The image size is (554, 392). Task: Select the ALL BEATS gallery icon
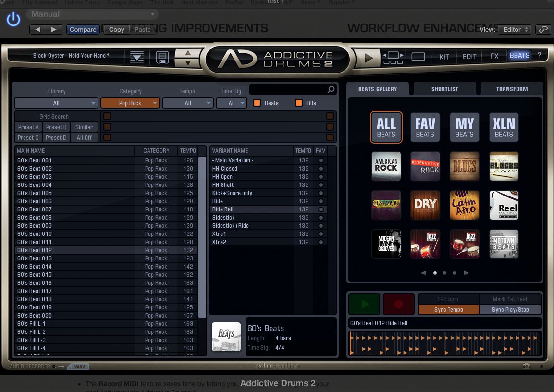click(x=386, y=127)
